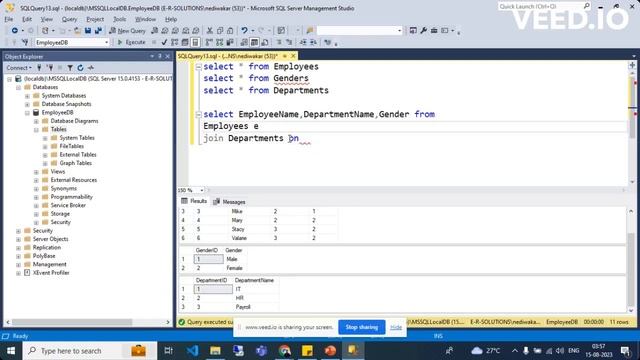Click the Copy icon in the toolbar
This screenshot has height=360, width=640.
pos(220,31)
